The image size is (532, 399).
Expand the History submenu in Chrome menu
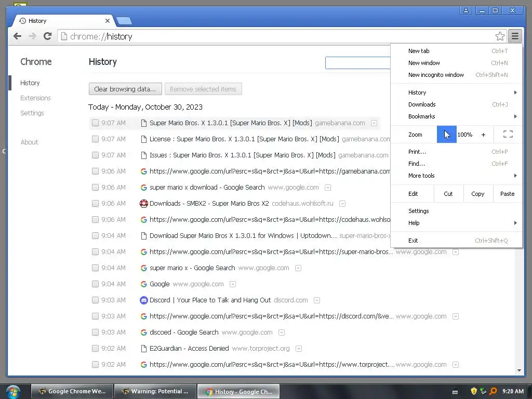click(x=456, y=92)
